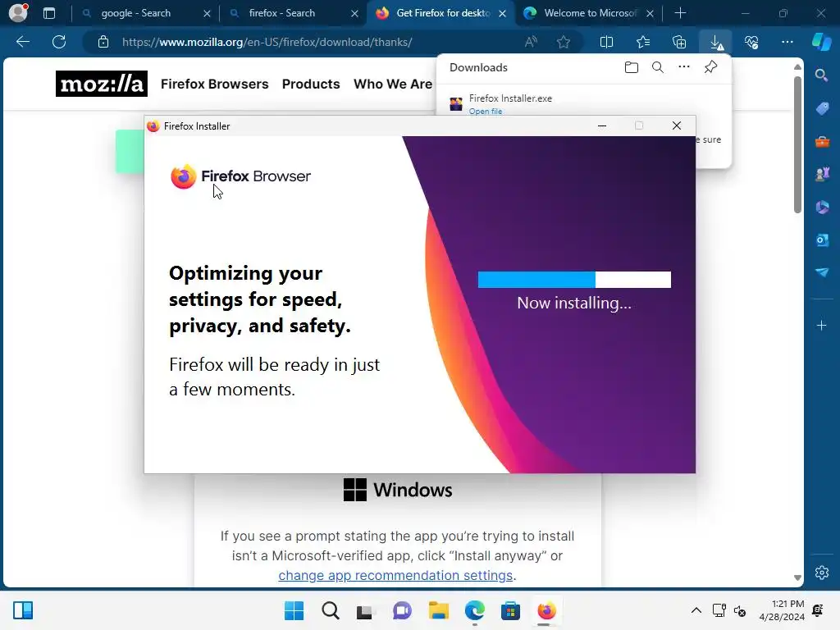The height and width of the screenshot is (630, 840).
Task: Show hidden system tray icons
Action: tap(696, 610)
